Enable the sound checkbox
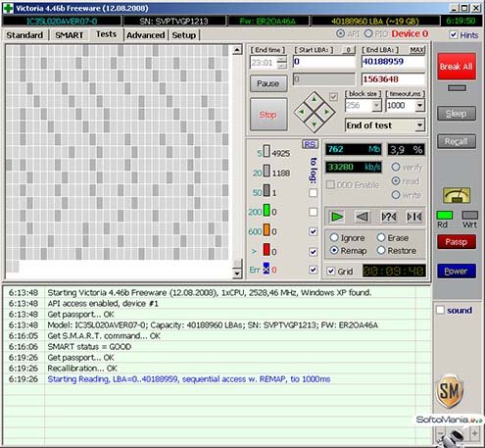The height and width of the screenshot is (448, 485). pyautogui.click(x=440, y=310)
